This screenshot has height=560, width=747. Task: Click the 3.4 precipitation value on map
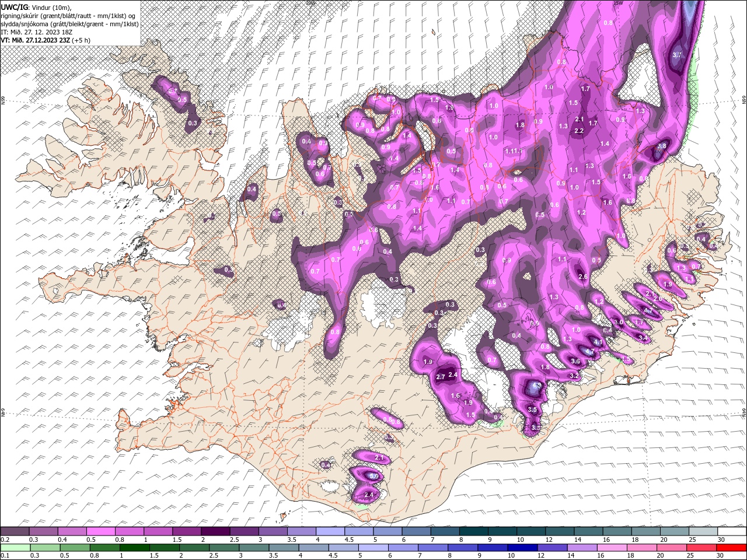[643, 338]
